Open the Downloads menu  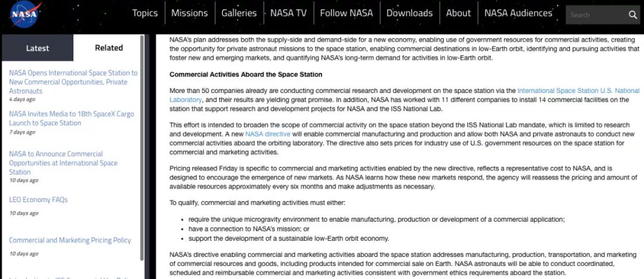[410, 13]
